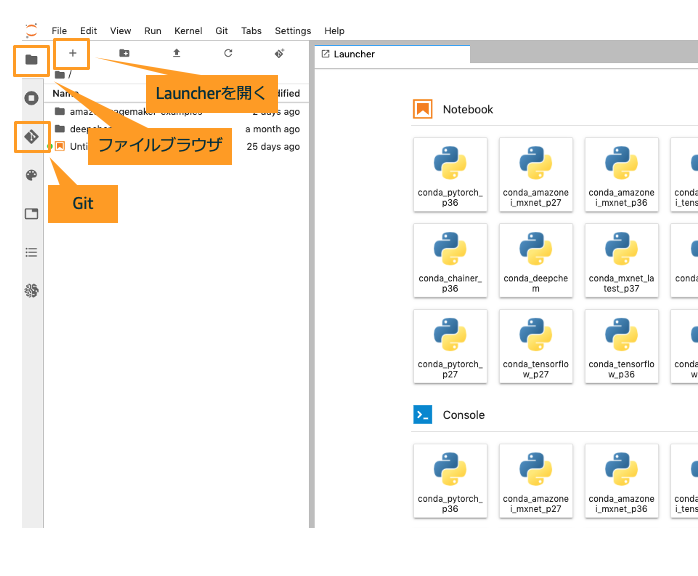Click the Upload Files arrow icon
Viewport: 698px width, 576px height.
pyautogui.click(x=176, y=53)
